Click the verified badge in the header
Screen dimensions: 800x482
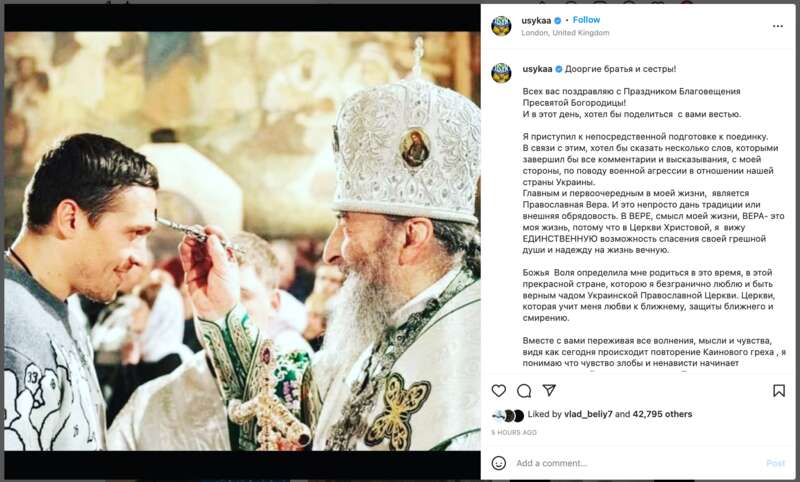click(x=558, y=20)
